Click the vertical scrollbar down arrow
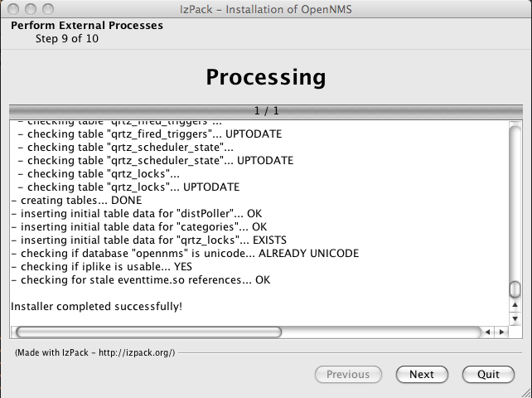This screenshot has width=532, height=398. (x=515, y=318)
